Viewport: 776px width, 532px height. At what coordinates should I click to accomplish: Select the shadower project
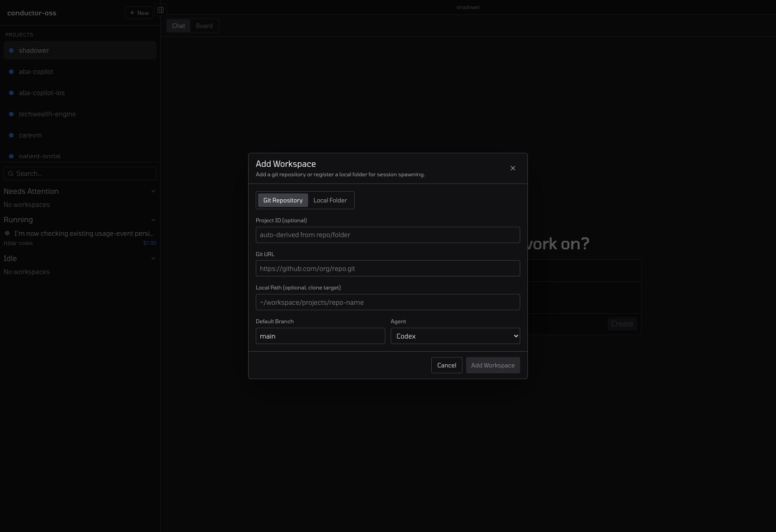[80, 50]
